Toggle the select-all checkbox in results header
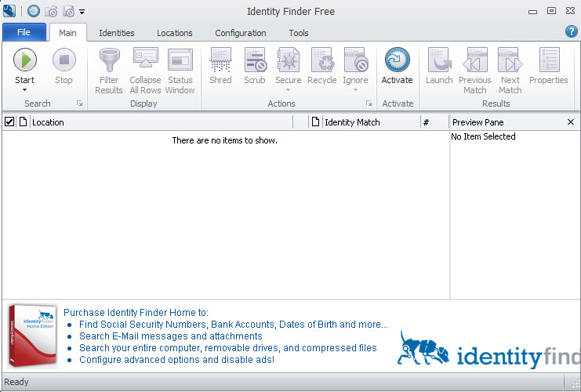581x392 pixels. (x=9, y=122)
